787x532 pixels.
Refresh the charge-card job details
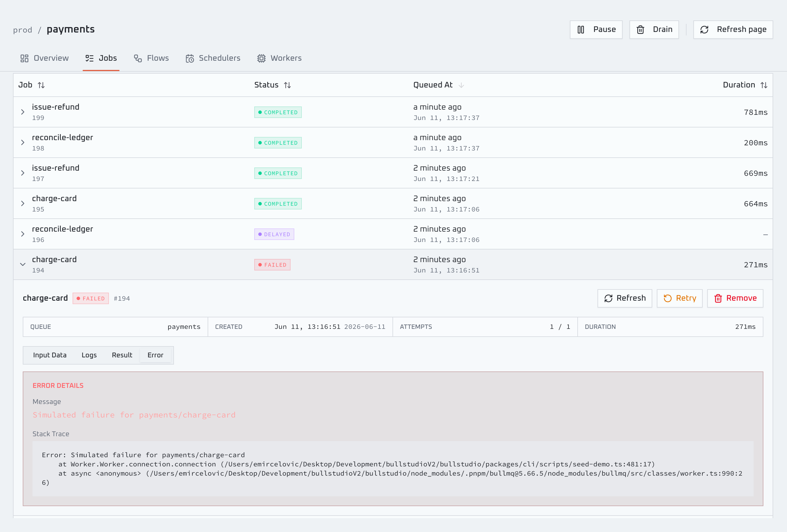(625, 298)
